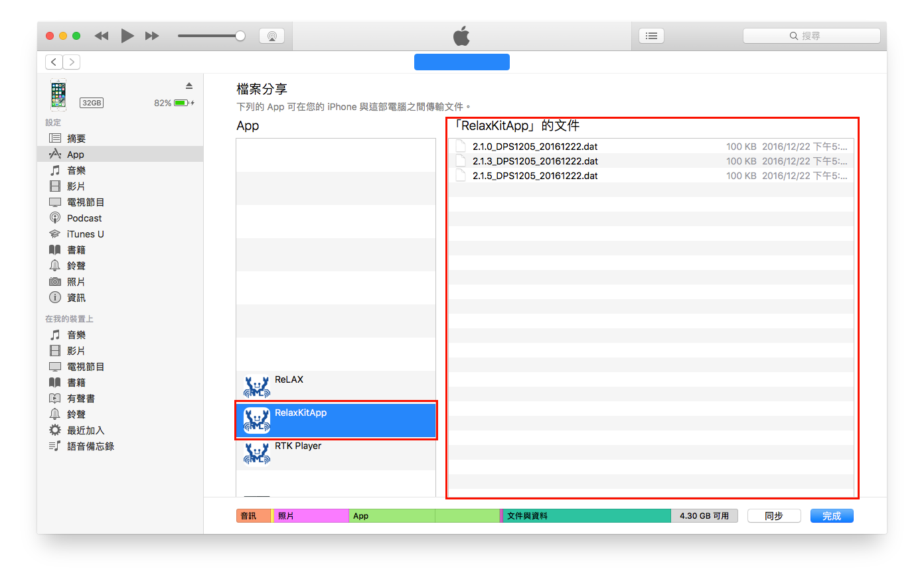The image size is (924, 587).
Task: Click the blue device button in header
Action: (x=462, y=62)
